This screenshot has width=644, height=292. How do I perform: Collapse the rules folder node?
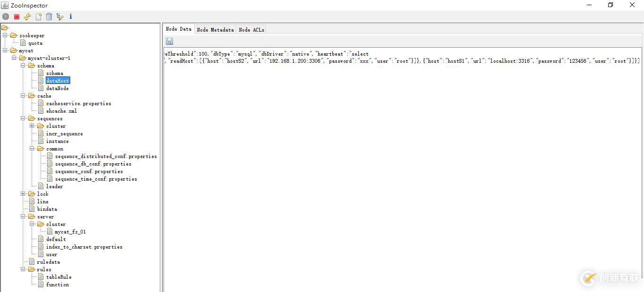[x=23, y=269]
